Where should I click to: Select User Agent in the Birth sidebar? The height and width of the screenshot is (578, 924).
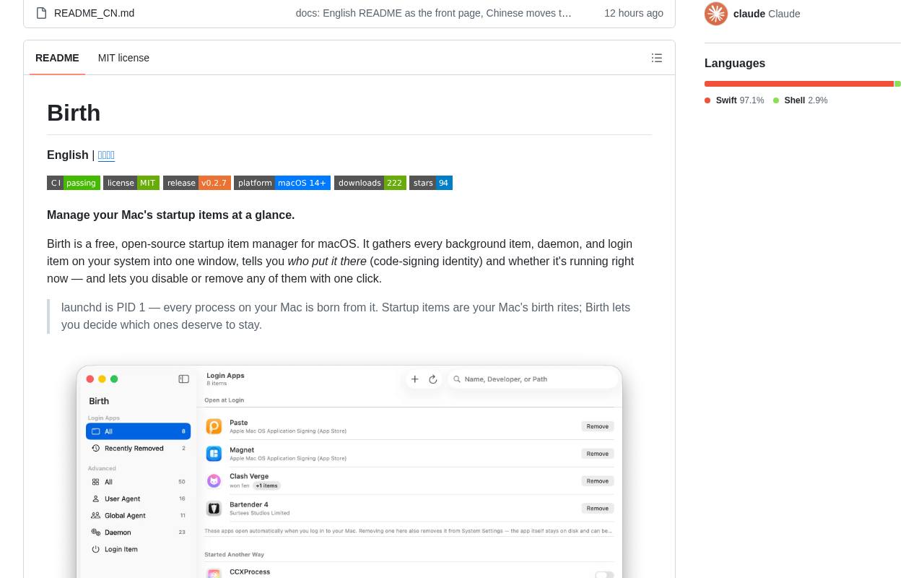[139, 499]
